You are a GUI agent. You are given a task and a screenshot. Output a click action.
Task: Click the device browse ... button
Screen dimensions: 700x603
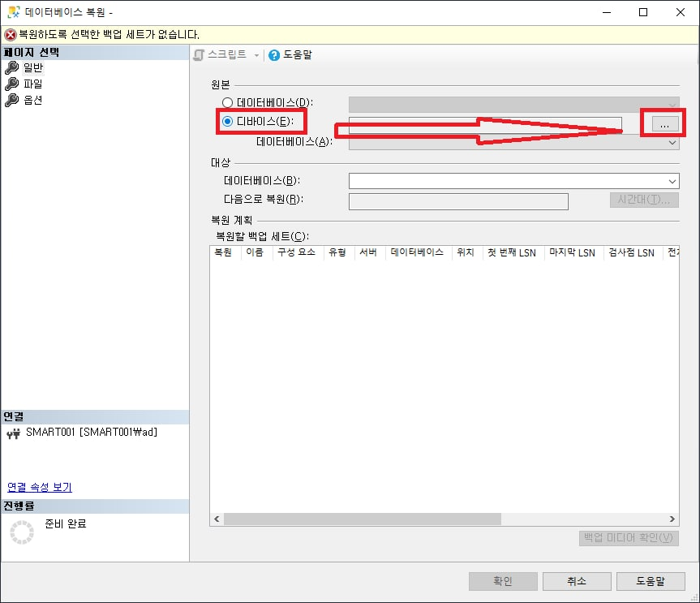(665, 123)
